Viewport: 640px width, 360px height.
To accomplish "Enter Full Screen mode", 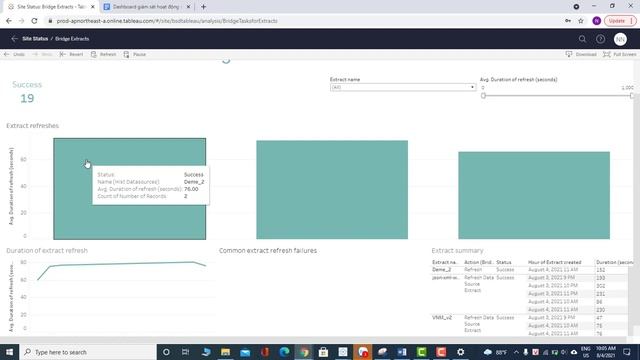I will 619,54.
